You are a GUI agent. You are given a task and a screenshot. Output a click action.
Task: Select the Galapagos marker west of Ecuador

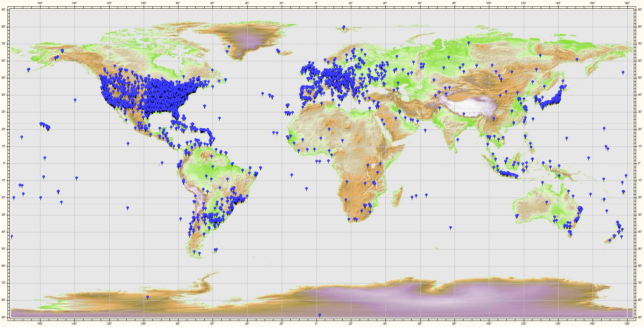pos(162,163)
